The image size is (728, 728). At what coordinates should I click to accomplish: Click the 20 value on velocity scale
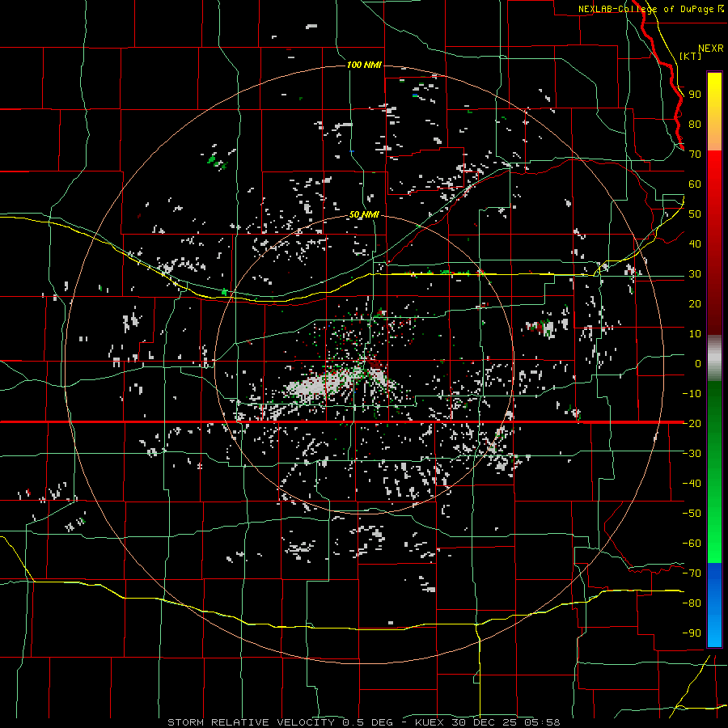(x=695, y=303)
